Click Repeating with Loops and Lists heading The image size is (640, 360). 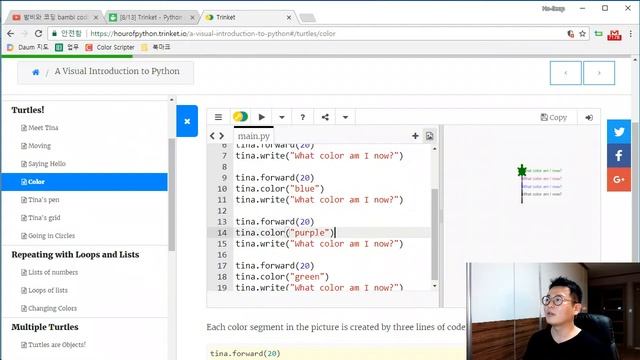(x=75, y=254)
